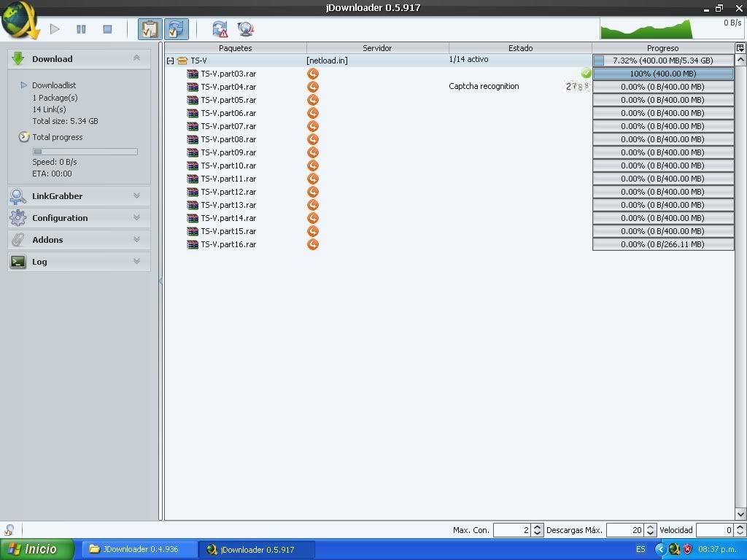Select TS-V.part03.rar in the list

click(228, 74)
